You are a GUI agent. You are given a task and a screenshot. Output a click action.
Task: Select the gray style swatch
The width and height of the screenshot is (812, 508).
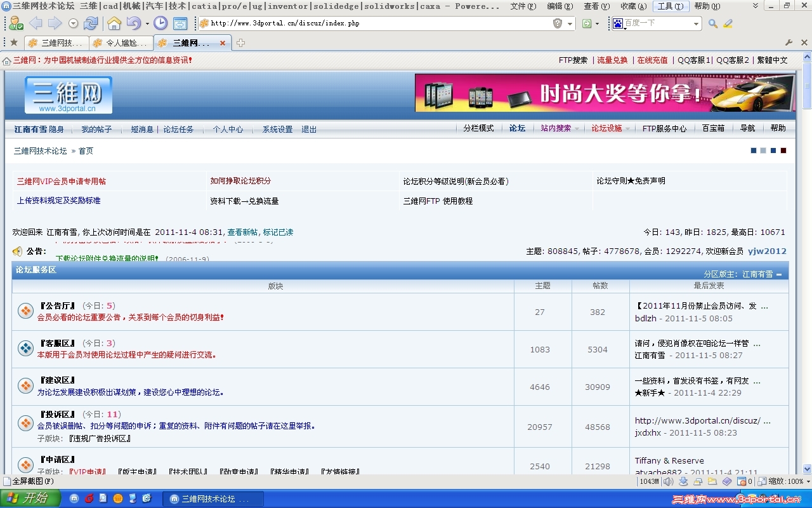tap(763, 150)
